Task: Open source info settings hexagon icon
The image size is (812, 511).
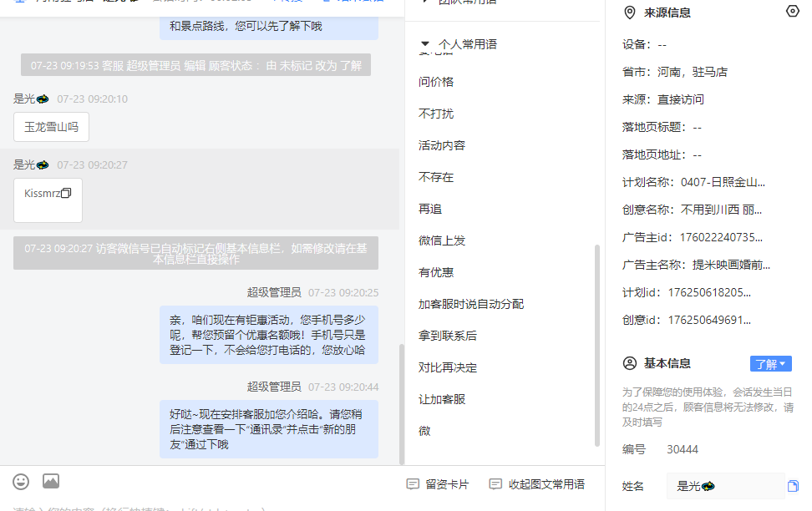Action: [792, 12]
